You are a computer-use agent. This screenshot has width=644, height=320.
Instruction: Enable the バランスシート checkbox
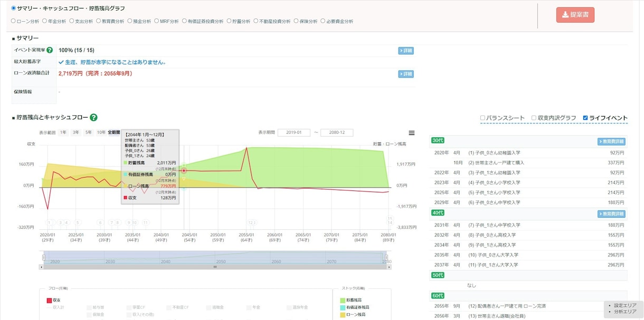click(x=482, y=118)
